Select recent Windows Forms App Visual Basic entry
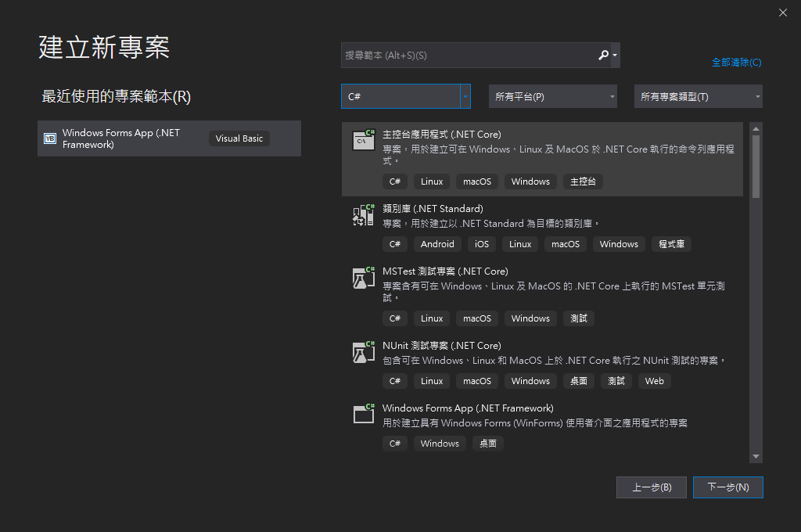 tap(169, 138)
